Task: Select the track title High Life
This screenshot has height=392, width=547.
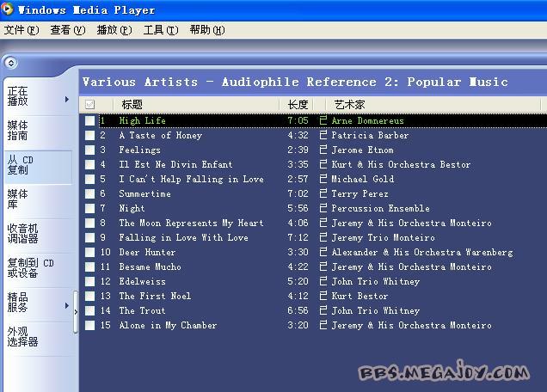Action: point(142,120)
